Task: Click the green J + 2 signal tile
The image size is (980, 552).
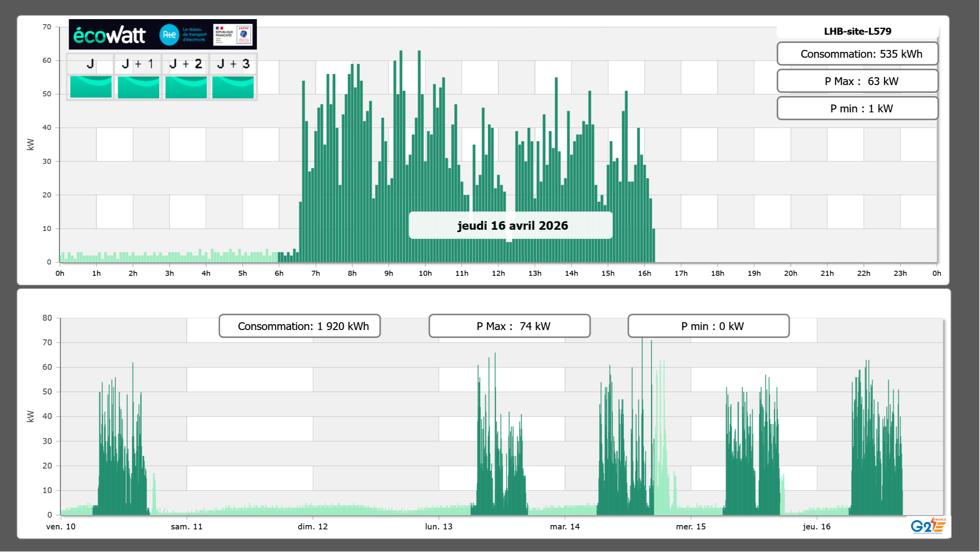Action: tap(186, 87)
